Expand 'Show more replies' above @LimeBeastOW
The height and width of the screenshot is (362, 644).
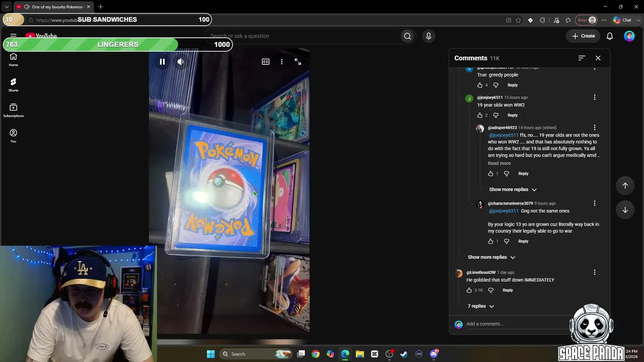click(492, 257)
